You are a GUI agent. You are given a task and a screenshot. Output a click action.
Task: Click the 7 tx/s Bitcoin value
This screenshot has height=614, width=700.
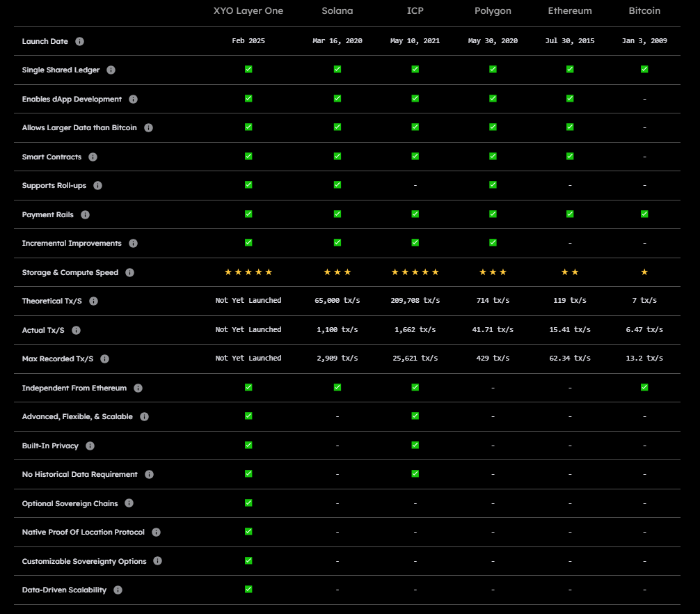tap(644, 301)
